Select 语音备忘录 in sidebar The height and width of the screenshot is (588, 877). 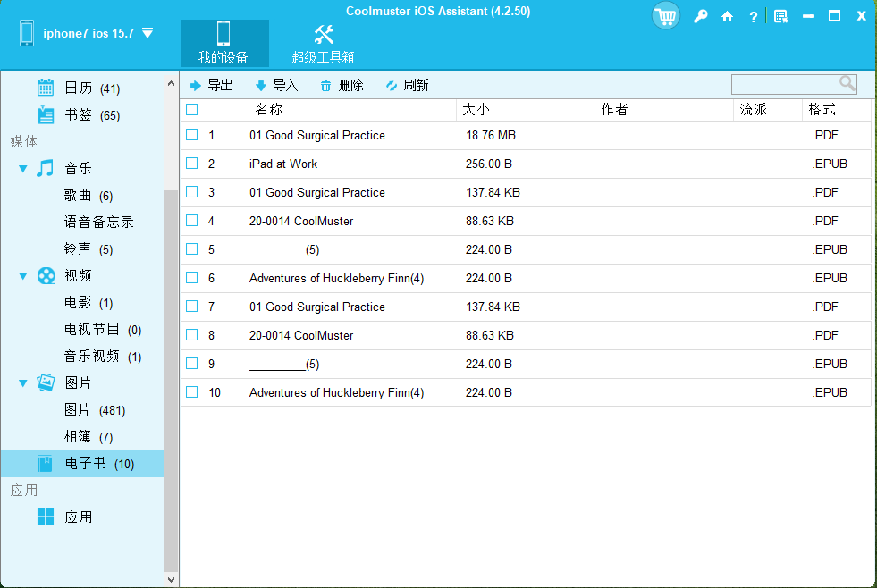point(99,222)
